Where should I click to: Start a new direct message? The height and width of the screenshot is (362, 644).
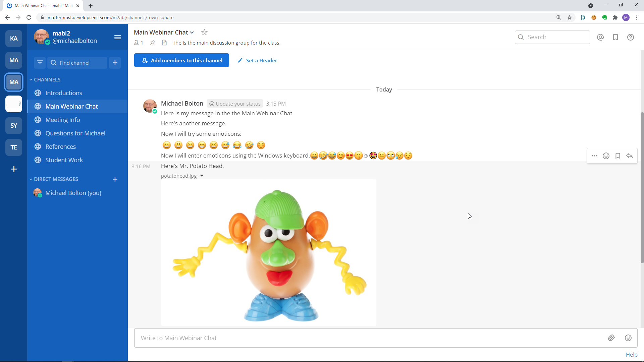click(x=115, y=179)
